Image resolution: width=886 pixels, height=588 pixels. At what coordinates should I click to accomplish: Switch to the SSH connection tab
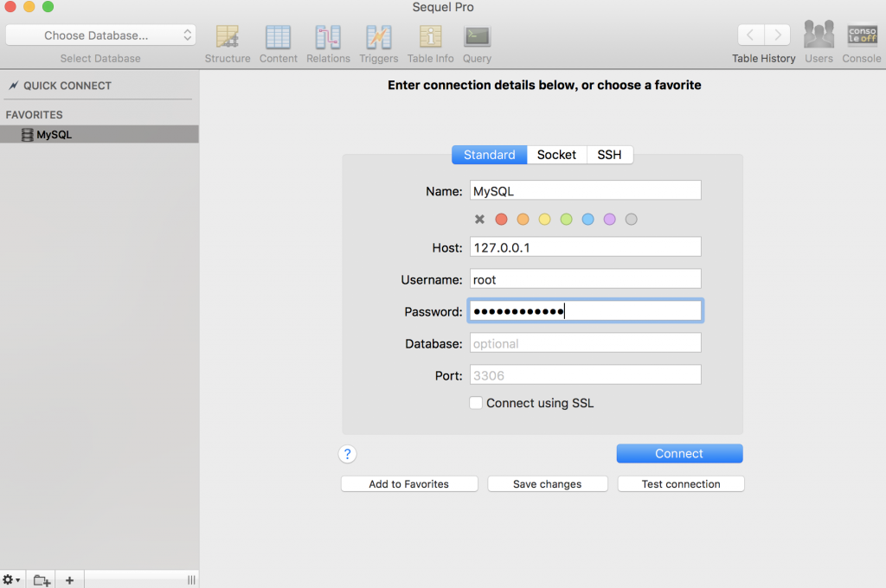point(610,155)
